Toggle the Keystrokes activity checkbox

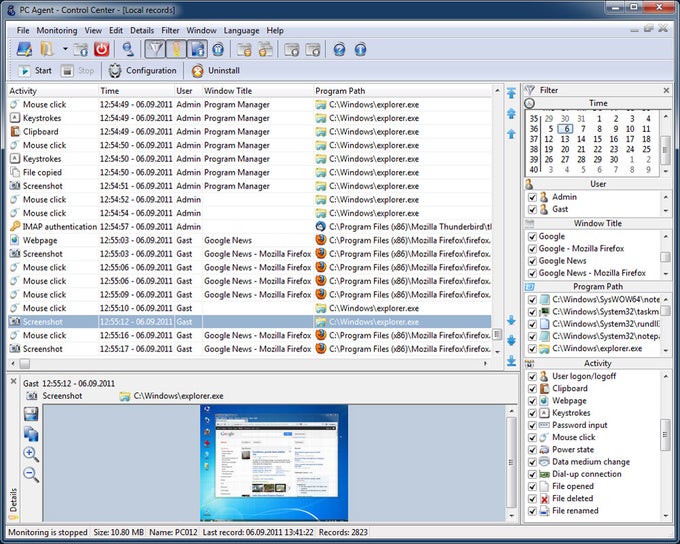[532, 413]
